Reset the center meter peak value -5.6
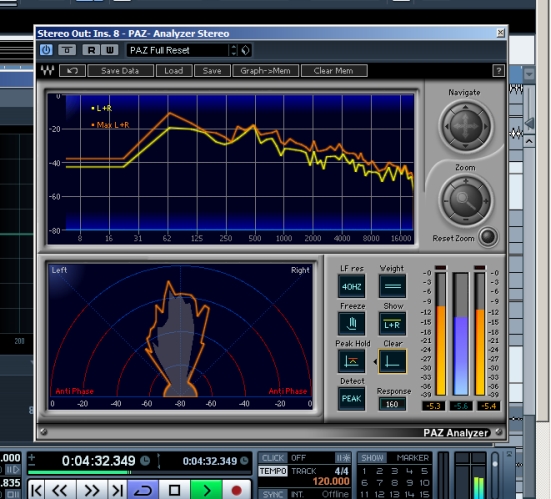This screenshot has height=499, width=551. [461, 406]
